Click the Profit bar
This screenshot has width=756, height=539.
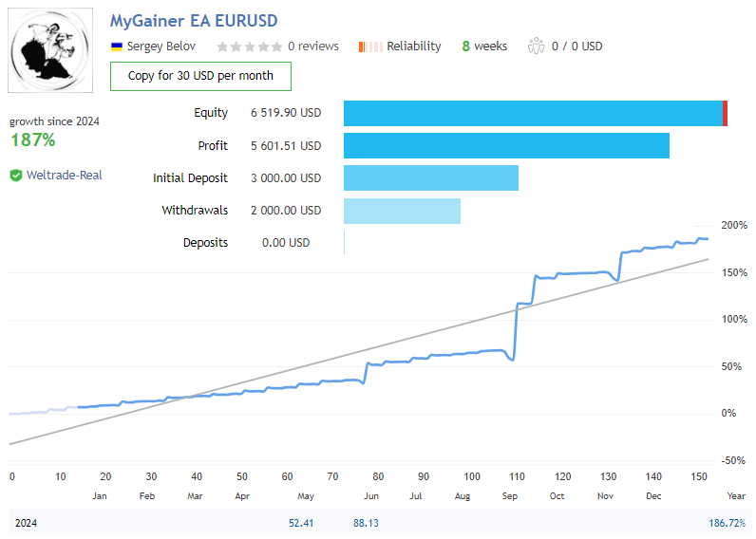tap(506, 145)
